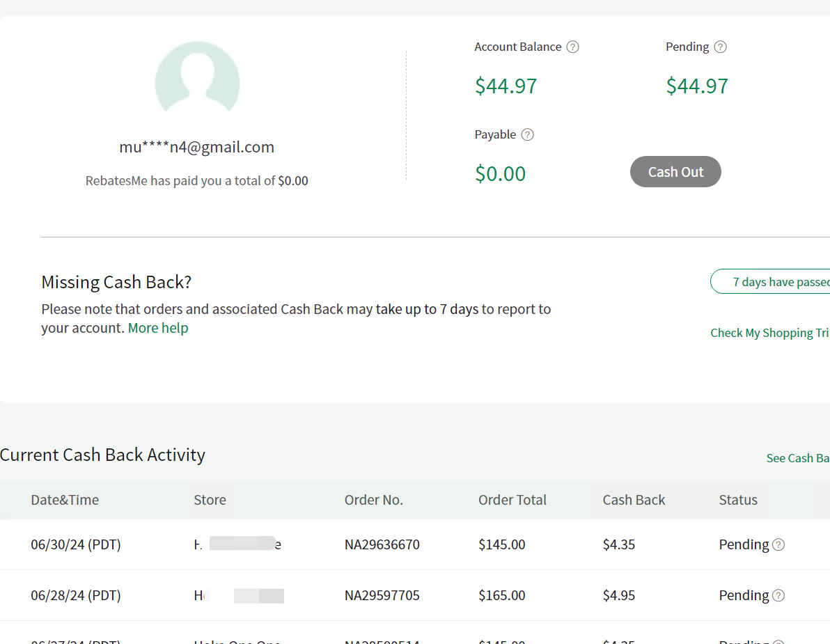Click the Order Total column header
The width and height of the screenshot is (830, 644).
pos(512,500)
